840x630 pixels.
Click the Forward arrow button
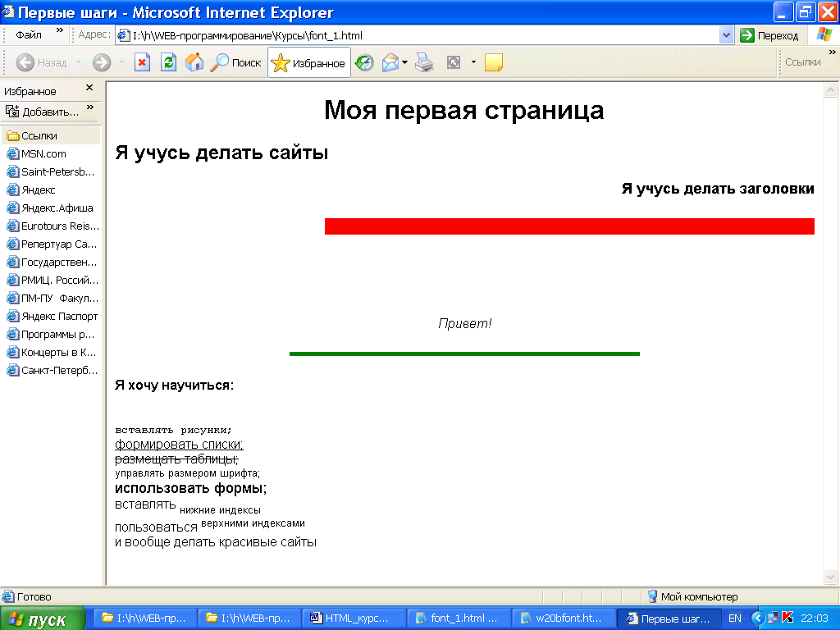coord(101,62)
